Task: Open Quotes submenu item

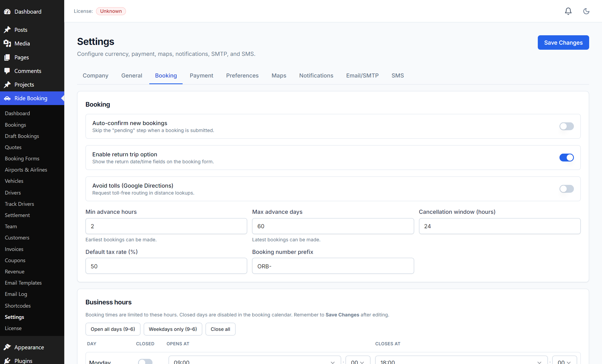Action: [13, 147]
